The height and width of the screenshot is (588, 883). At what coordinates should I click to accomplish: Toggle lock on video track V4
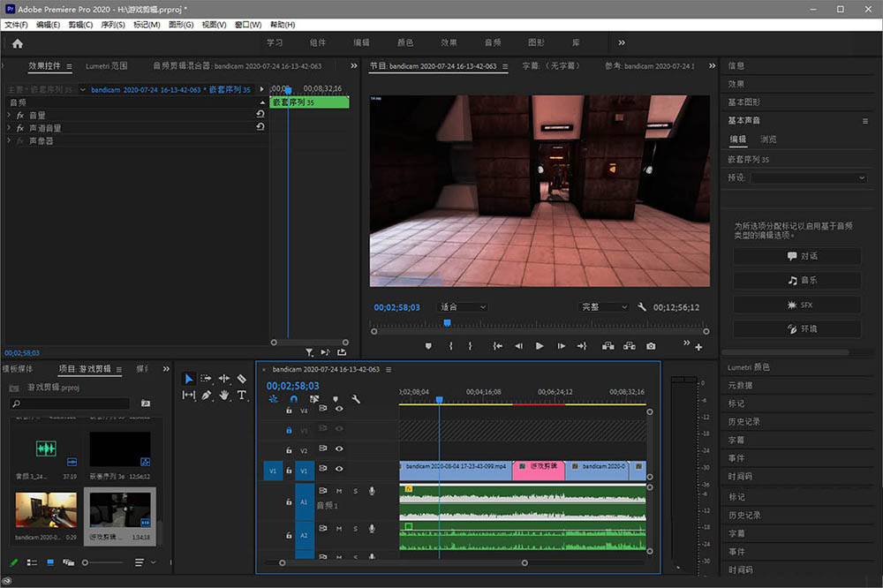pyautogui.click(x=289, y=410)
